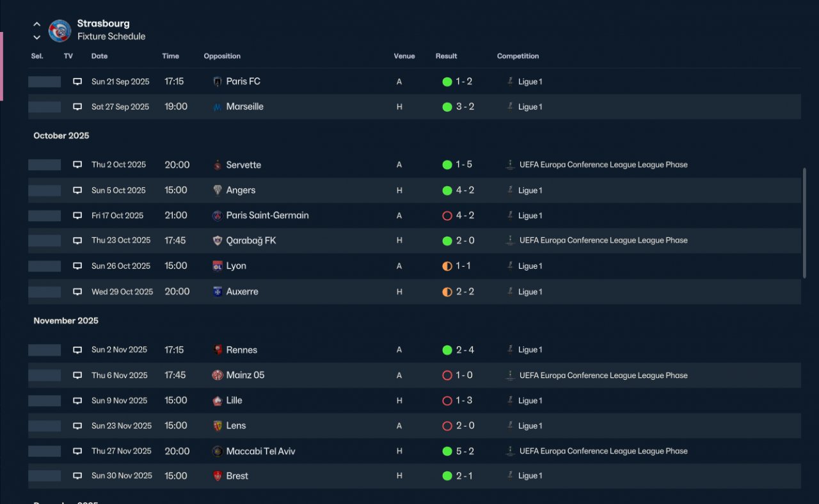Toggle selection box for Paris FC fixture
This screenshot has height=504, width=819.
pos(45,82)
